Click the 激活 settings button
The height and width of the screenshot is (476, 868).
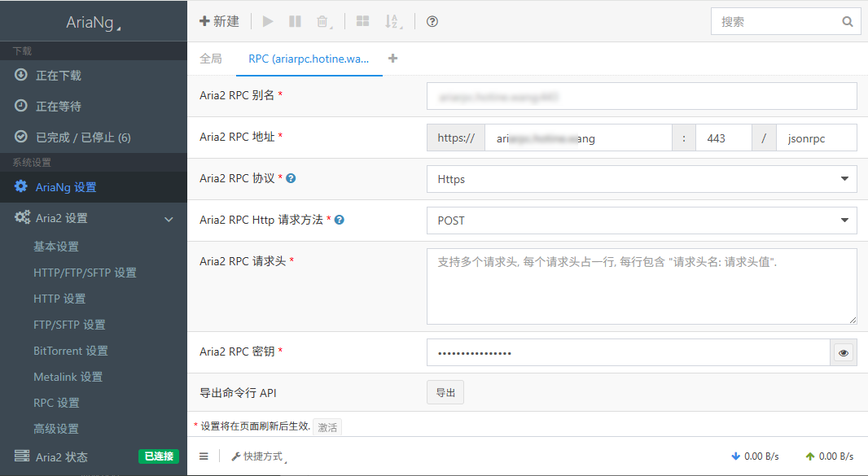click(327, 426)
